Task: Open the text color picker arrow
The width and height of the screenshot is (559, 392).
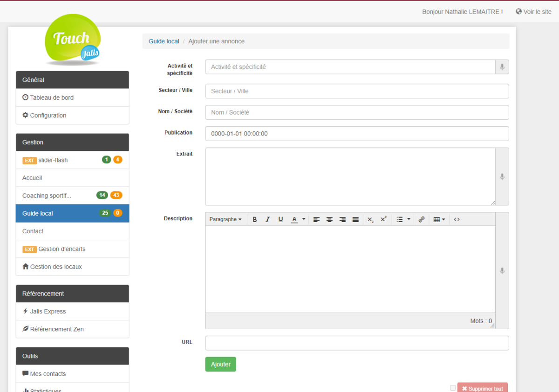Action: click(304, 219)
